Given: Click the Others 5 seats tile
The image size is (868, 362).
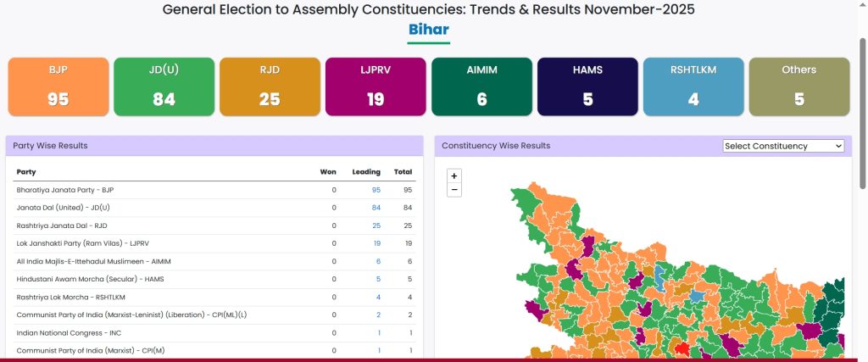Looking at the screenshot, I should [x=799, y=86].
